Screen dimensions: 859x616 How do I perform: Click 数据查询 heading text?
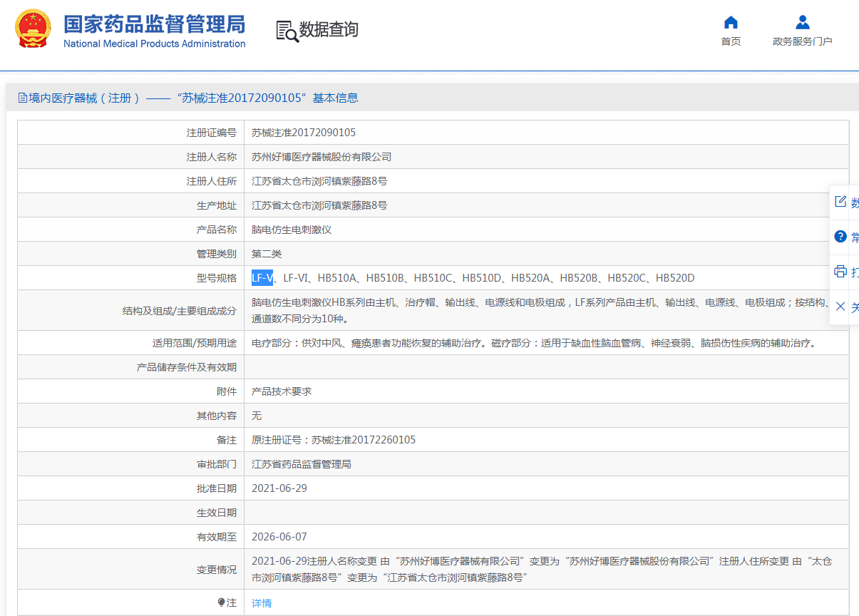point(329,30)
